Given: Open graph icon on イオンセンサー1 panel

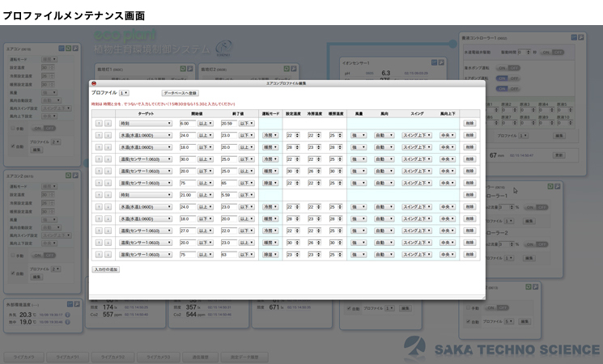Looking at the screenshot, I should (x=434, y=62).
